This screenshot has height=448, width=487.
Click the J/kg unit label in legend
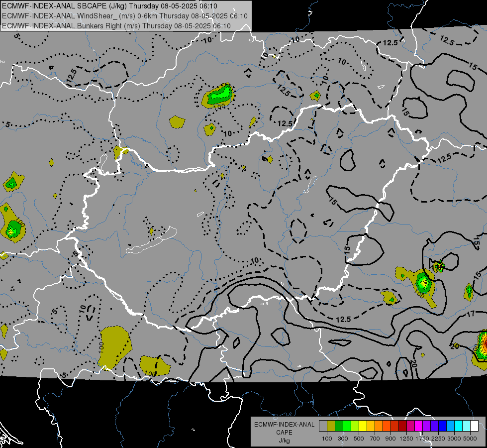coord(284,441)
